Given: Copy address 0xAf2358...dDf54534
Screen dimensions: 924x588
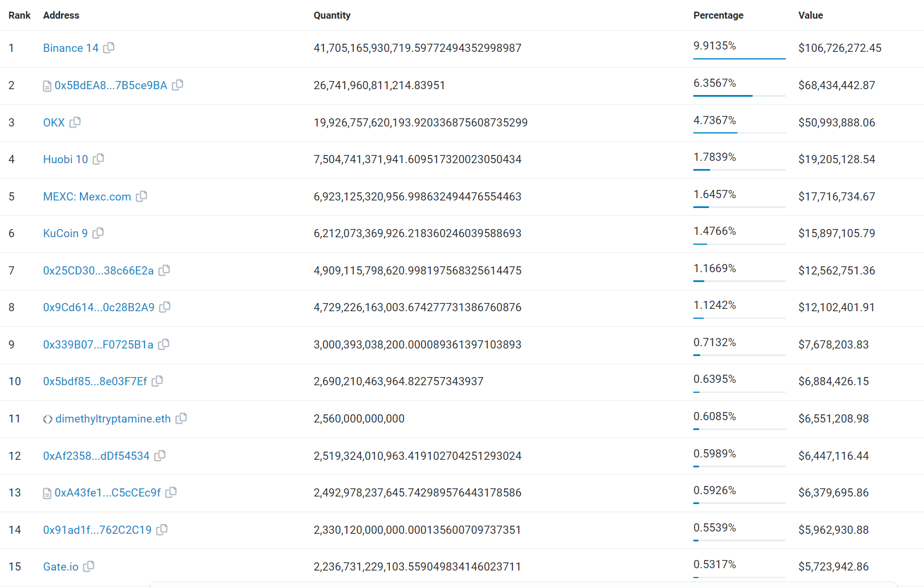Looking at the screenshot, I should point(160,456).
